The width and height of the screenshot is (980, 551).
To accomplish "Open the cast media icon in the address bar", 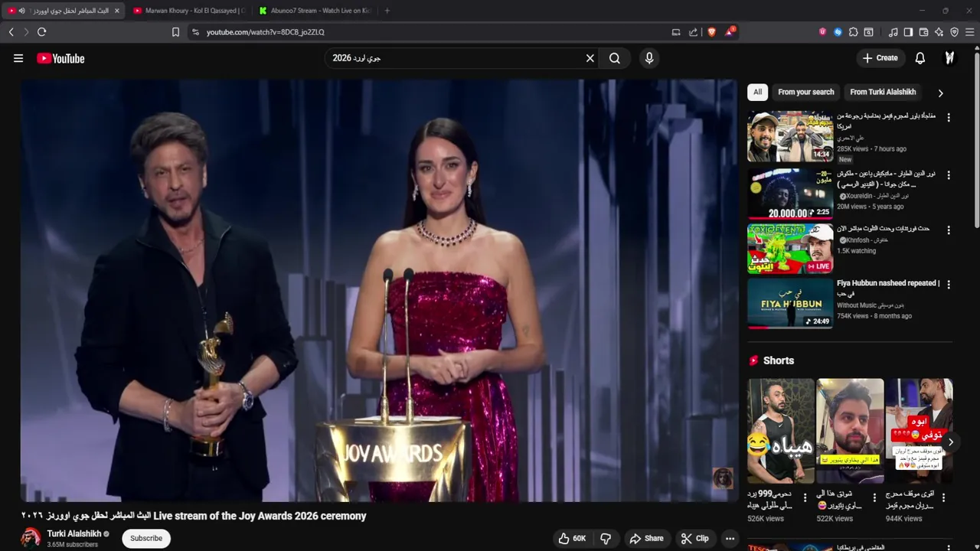I will pyautogui.click(x=676, y=32).
